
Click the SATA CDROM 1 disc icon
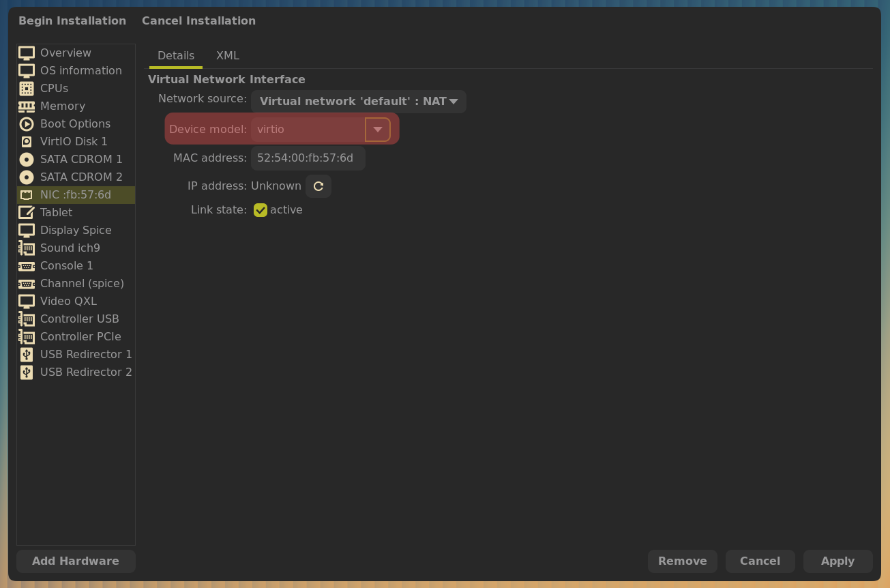coord(27,160)
